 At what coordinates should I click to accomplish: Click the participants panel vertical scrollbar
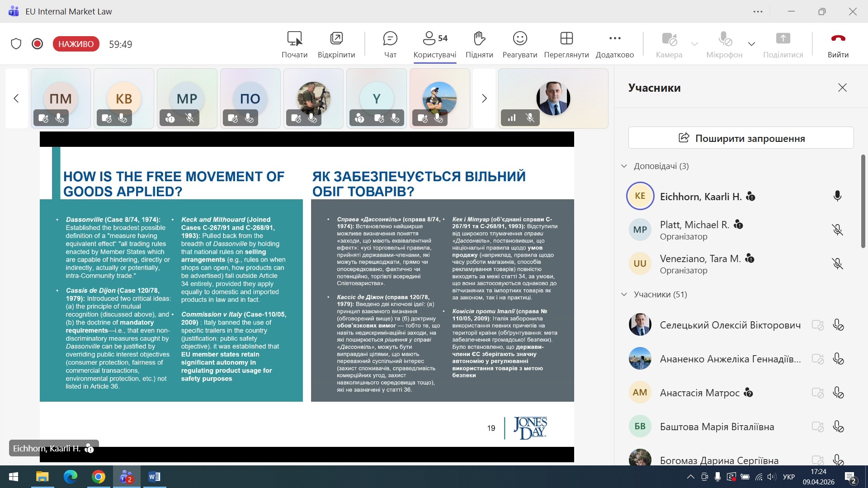(863, 201)
